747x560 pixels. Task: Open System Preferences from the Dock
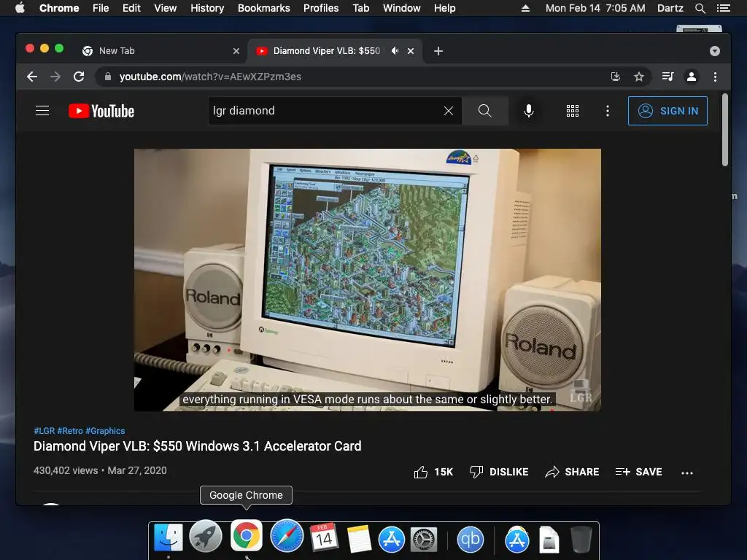tap(424, 540)
